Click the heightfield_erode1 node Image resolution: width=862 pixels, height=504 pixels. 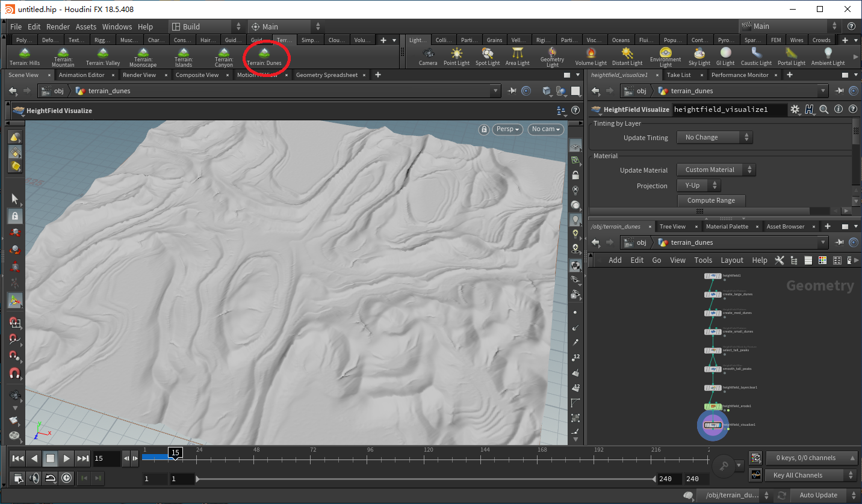(x=713, y=407)
